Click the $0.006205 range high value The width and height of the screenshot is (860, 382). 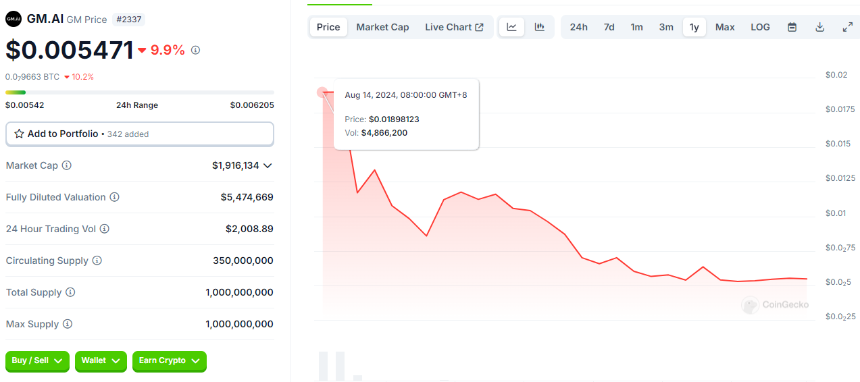[252, 105]
